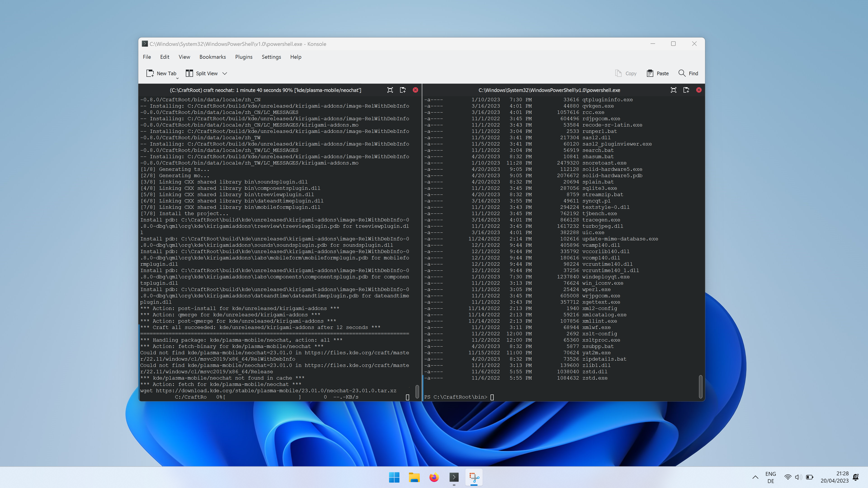The image size is (868, 488).
Task: Maximize the right powershell.exe terminal pane
Action: pos(674,90)
